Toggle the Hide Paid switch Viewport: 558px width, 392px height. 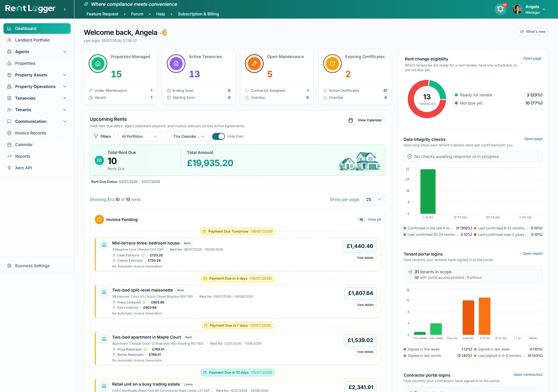point(219,136)
